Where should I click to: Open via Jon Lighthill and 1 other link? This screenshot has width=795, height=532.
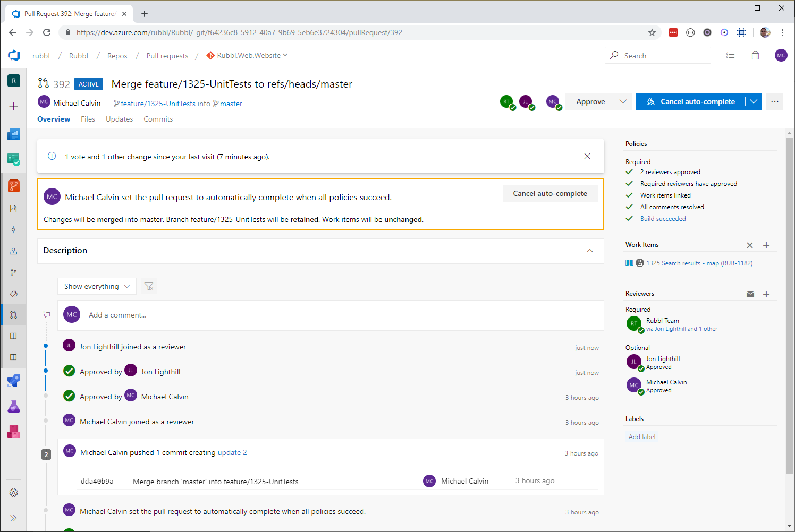tap(682, 329)
